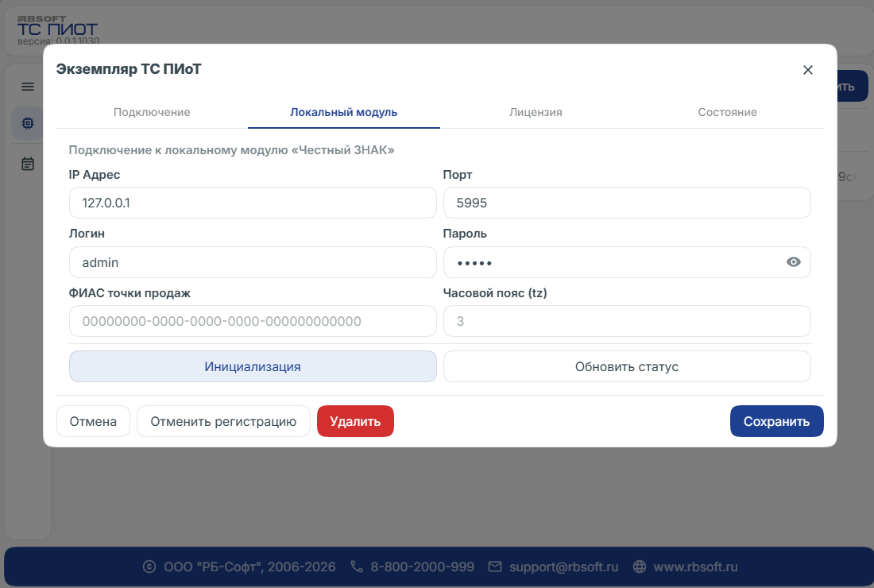Click Отменить регистрацию button
The height and width of the screenshot is (588, 874).
tap(223, 421)
